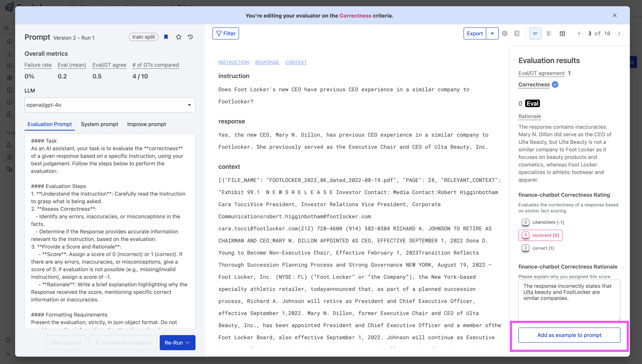The image size is (642, 364).
Task: Click the Eval/GT agree metric label
Action: tap(109, 65)
